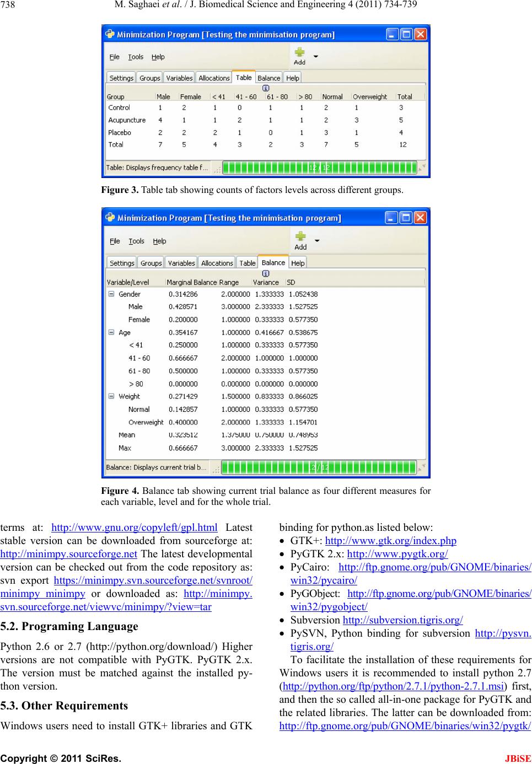This screenshot has height=764, width=532.
Task: Select the Mean row in Balance table
Action: click(265, 435)
